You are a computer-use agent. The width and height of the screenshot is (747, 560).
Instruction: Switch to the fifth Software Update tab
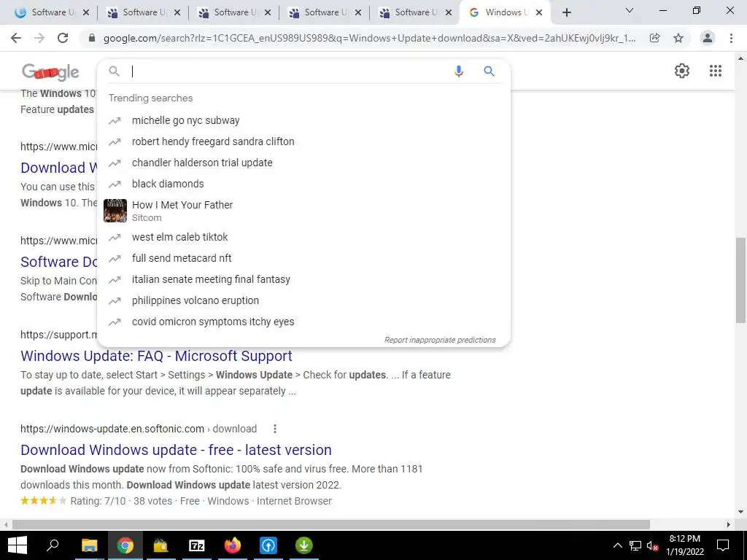tap(414, 12)
